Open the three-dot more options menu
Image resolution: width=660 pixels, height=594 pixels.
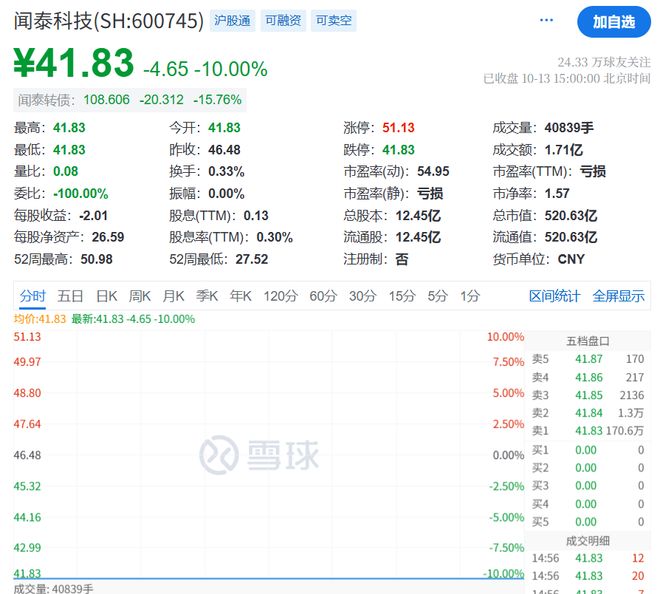click(546, 20)
